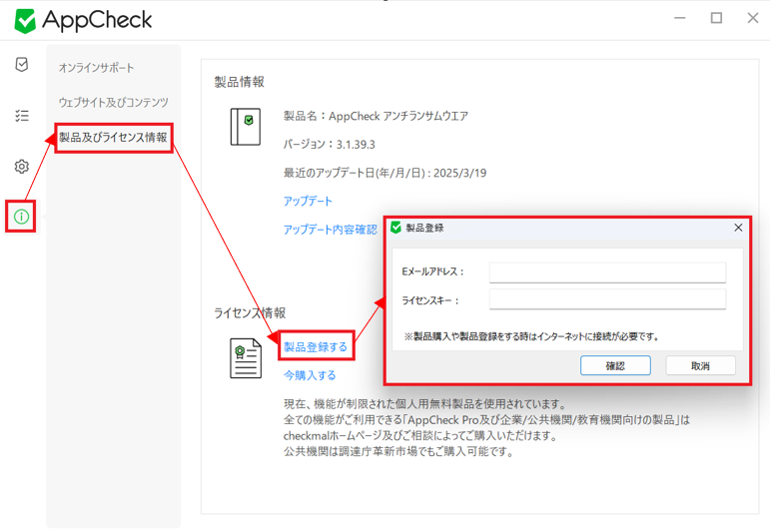Click the 最近のアップデート日 2025/3/19 text
770x532 pixels.
385,173
